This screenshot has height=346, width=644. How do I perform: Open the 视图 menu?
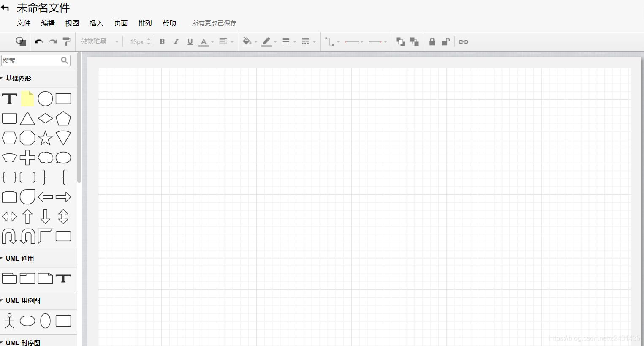(72, 23)
